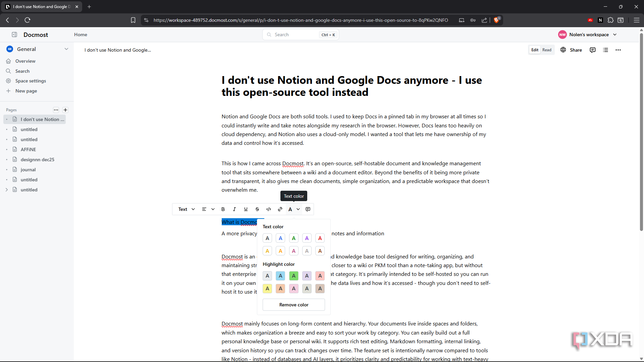Go to Home link
644x362 pixels.
(x=80, y=35)
